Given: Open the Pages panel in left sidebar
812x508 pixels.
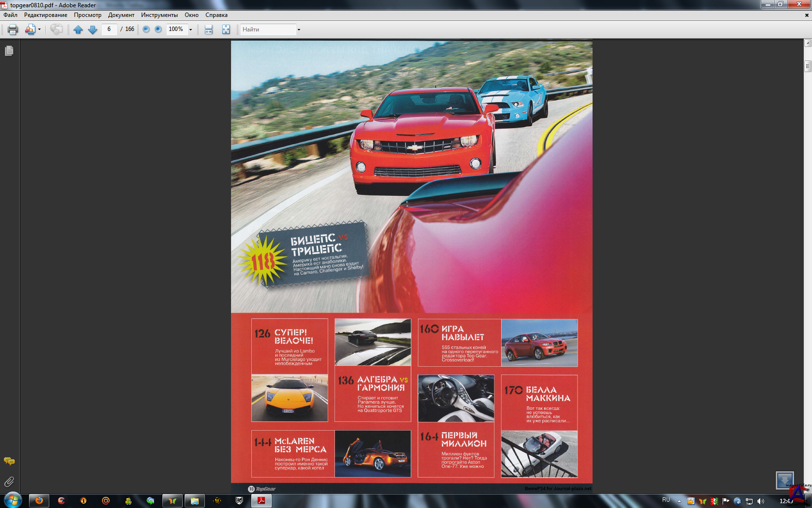Looking at the screenshot, I should [9, 51].
